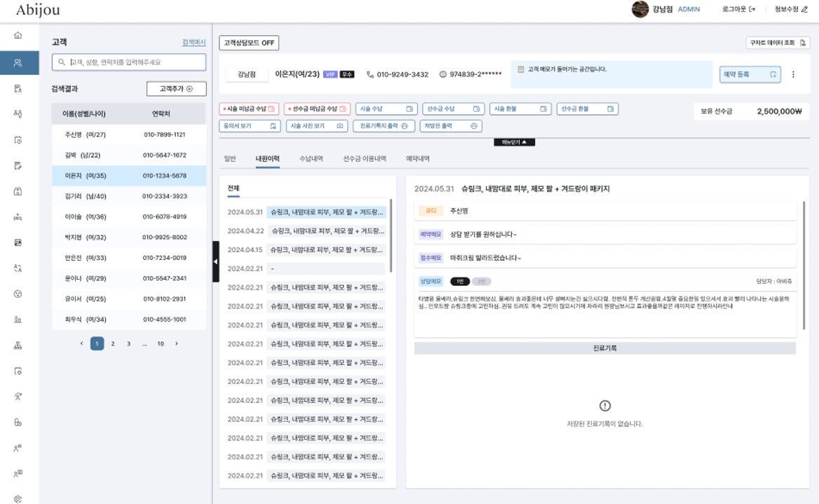Image resolution: width=819 pixels, height=504 pixels.
Task: Click the visit history list scrollbar
Action: click(x=391, y=235)
